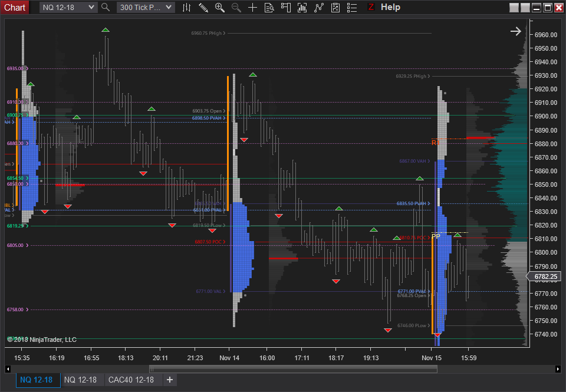Click the 6819.50 PLow label
The width and height of the screenshot is (566, 392).
[x=209, y=225]
